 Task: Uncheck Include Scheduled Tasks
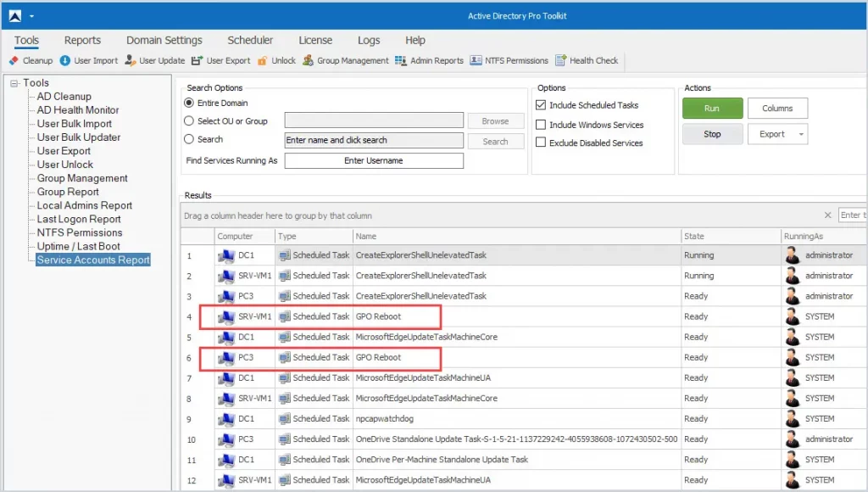(x=541, y=104)
